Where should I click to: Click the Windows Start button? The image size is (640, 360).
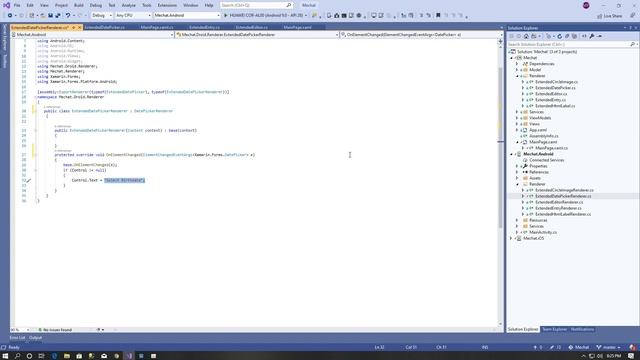click(5, 356)
